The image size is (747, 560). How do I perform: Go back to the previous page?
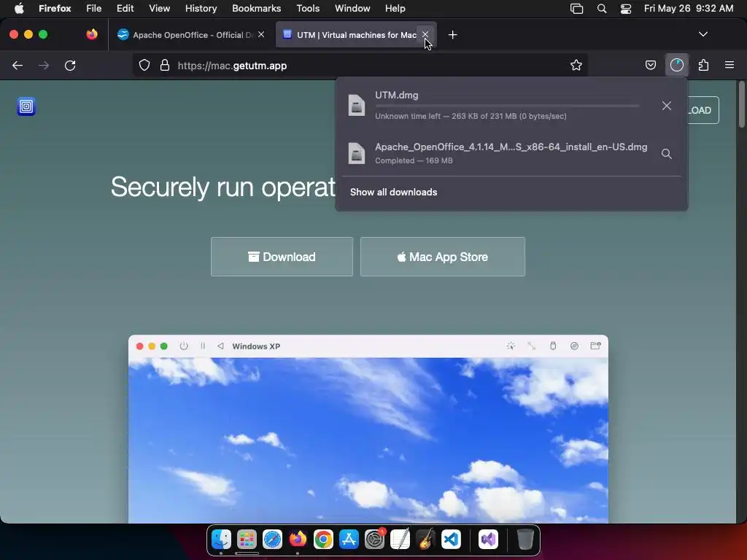coord(18,66)
